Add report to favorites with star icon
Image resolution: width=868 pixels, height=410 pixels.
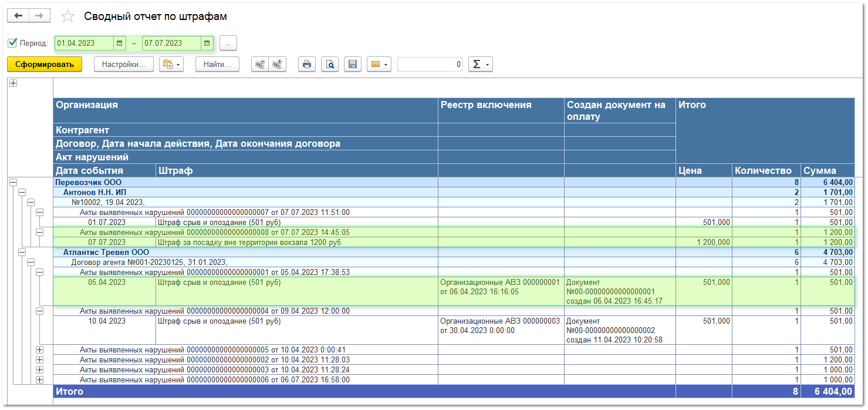[x=68, y=16]
